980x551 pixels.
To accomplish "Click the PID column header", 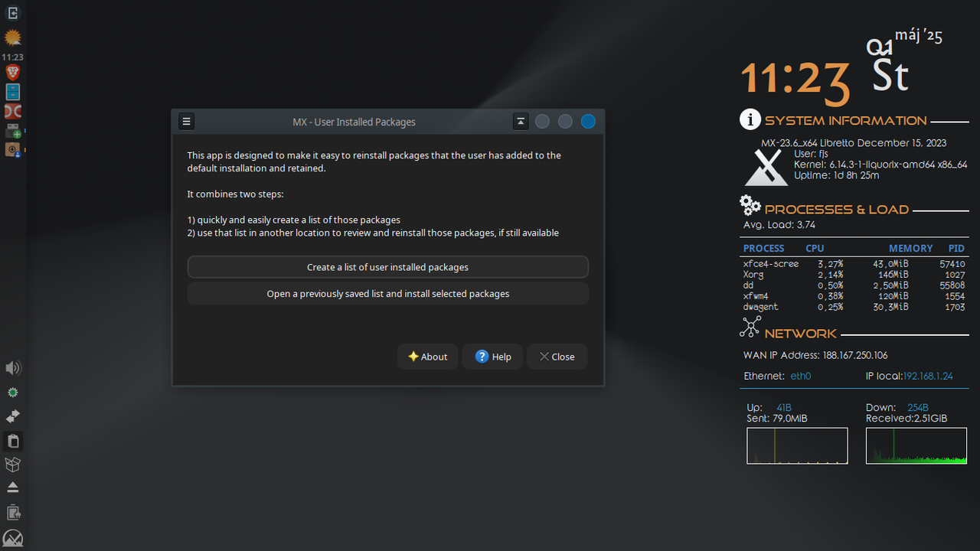I will (x=956, y=248).
